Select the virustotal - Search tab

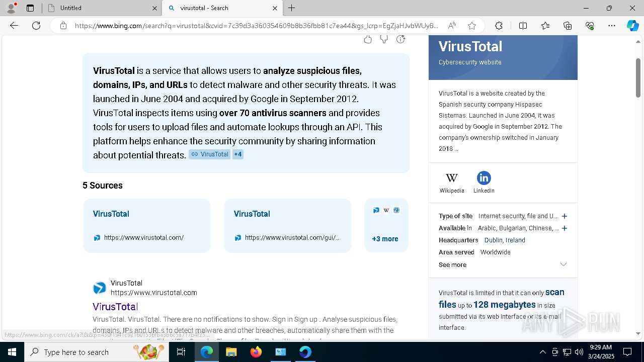click(221, 8)
